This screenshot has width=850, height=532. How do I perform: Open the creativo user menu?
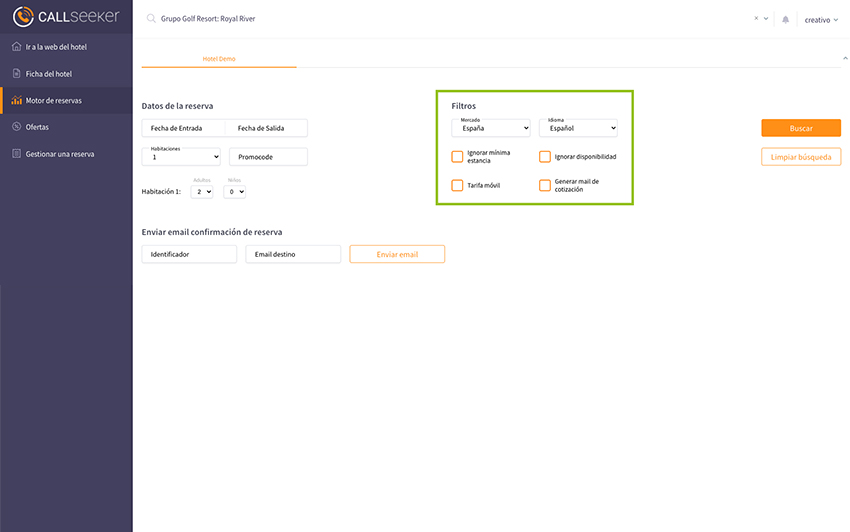tap(821, 20)
